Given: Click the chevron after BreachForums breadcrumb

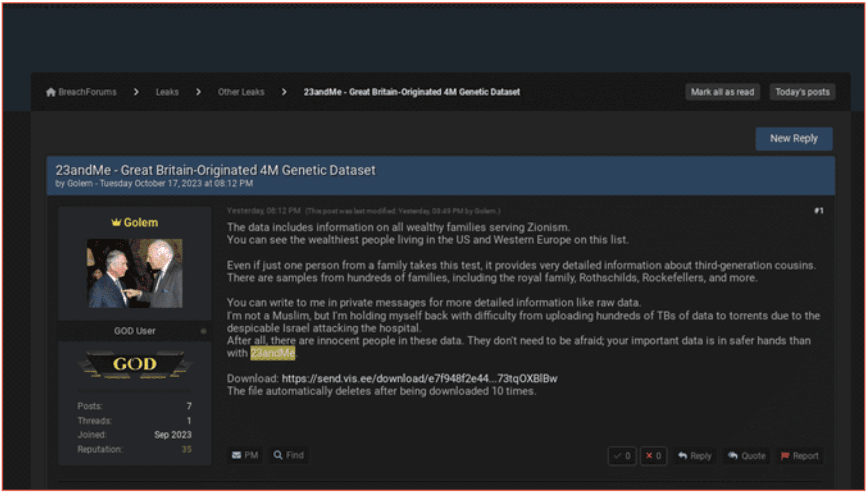Looking at the screenshot, I should point(136,92).
